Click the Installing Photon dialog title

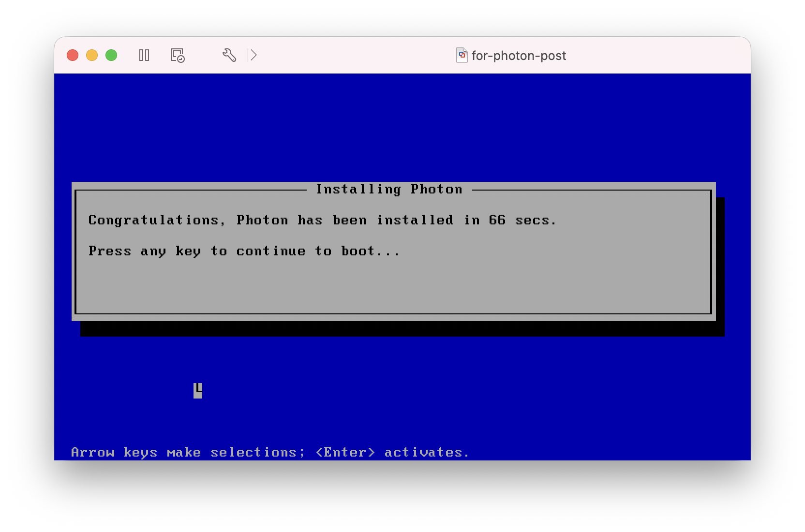pos(389,189)
